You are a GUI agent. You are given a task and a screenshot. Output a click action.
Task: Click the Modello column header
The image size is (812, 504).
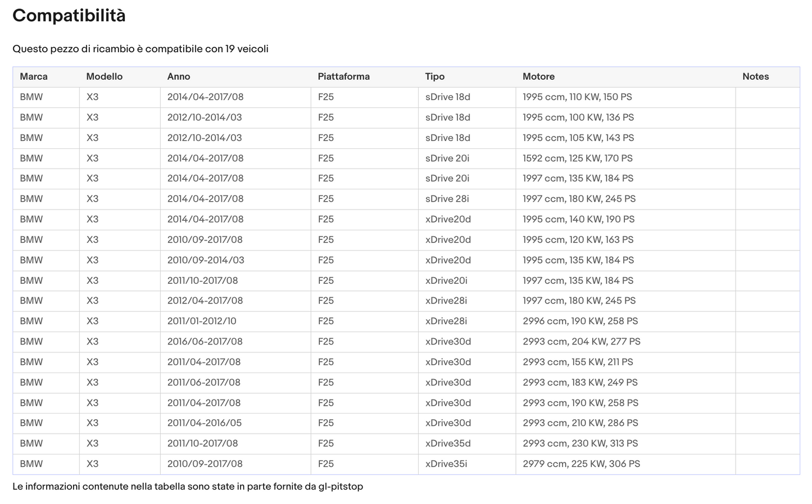[x=104, y=76]
